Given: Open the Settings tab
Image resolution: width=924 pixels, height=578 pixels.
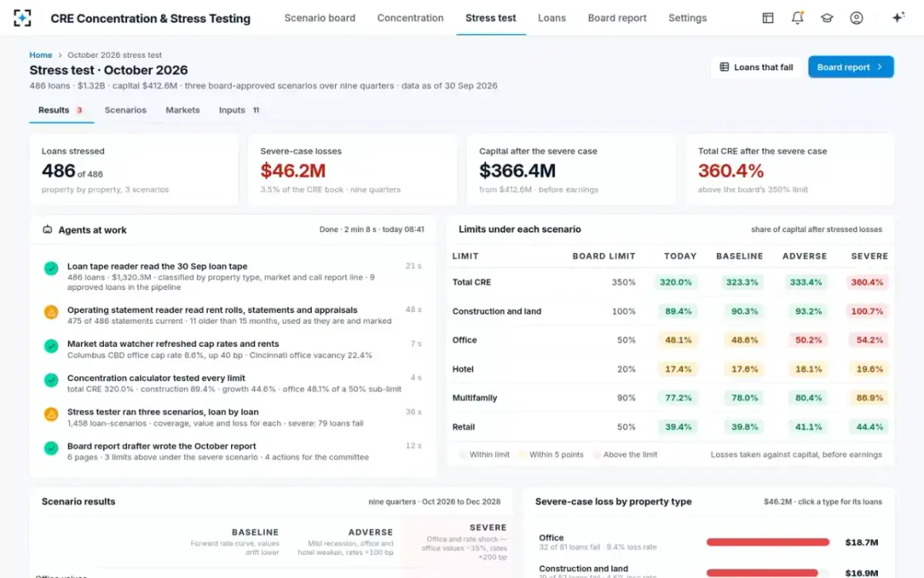Looking at the screenshot, I should pyautogui.click(x=688, y=18).
